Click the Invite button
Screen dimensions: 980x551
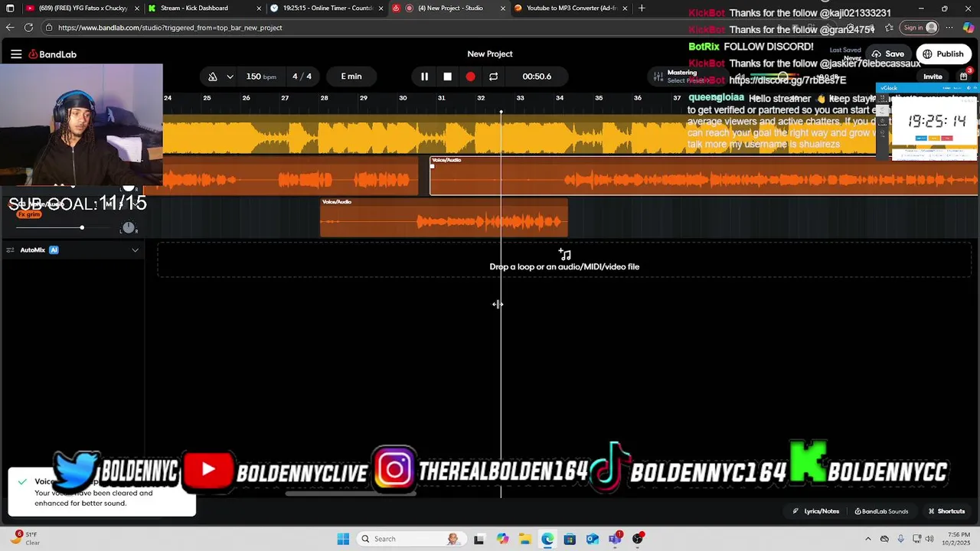point(933,77)
